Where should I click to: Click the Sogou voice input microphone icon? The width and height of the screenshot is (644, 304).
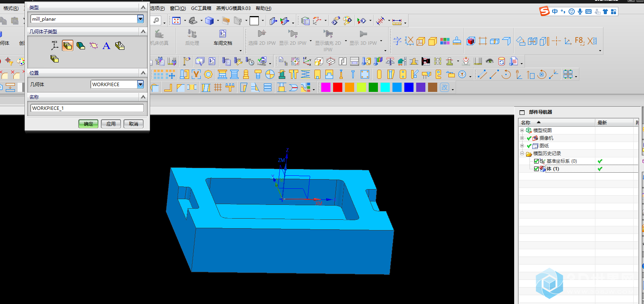580,11
